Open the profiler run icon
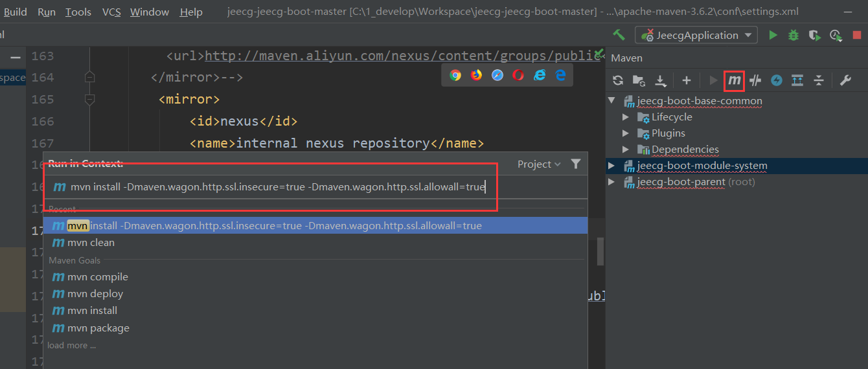This screenshot has width=868, height=369. pyautogui.click(x=836, y=36)
